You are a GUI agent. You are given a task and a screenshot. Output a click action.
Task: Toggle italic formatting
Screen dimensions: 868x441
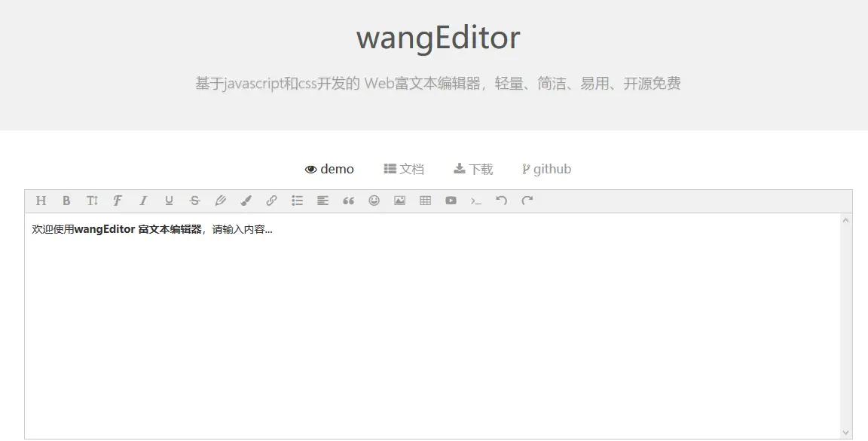143,201
